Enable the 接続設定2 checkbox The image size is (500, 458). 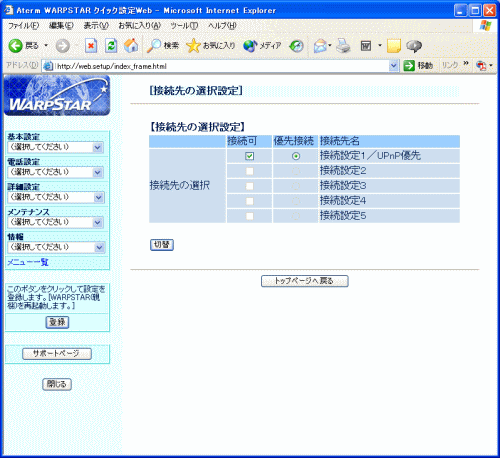249,171
